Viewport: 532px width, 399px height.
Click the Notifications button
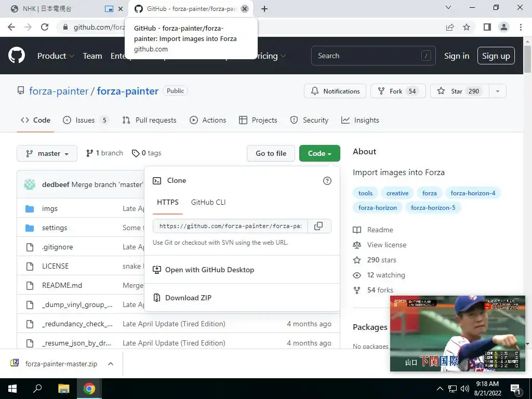335,91
